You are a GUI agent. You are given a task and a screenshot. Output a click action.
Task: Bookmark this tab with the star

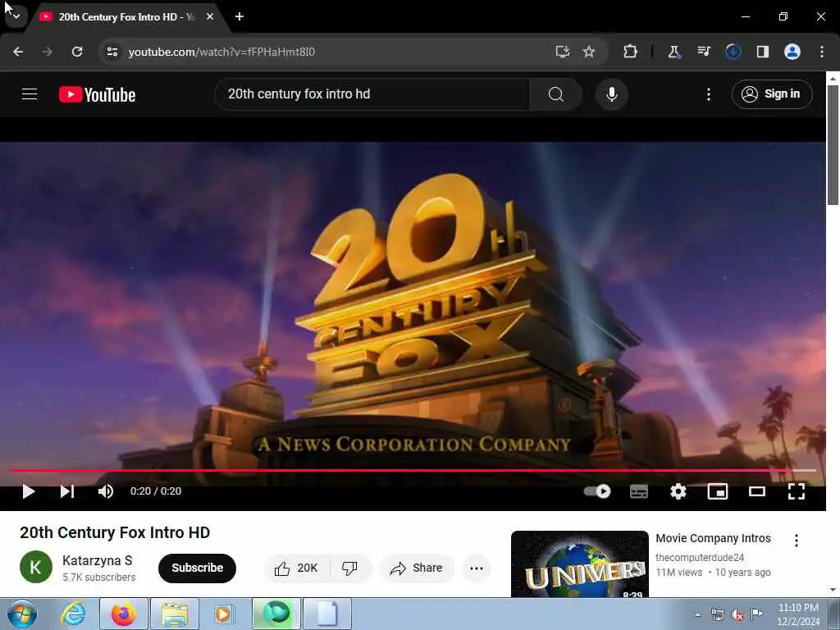(x=589, y=52)
